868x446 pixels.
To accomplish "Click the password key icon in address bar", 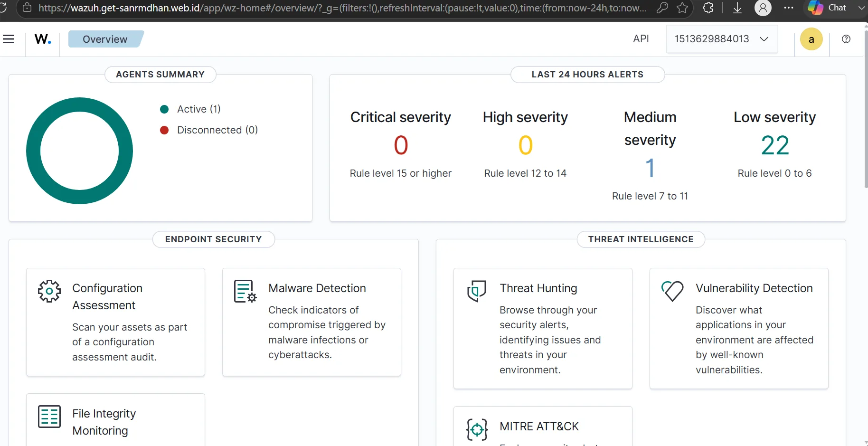I will click(662, 8).
